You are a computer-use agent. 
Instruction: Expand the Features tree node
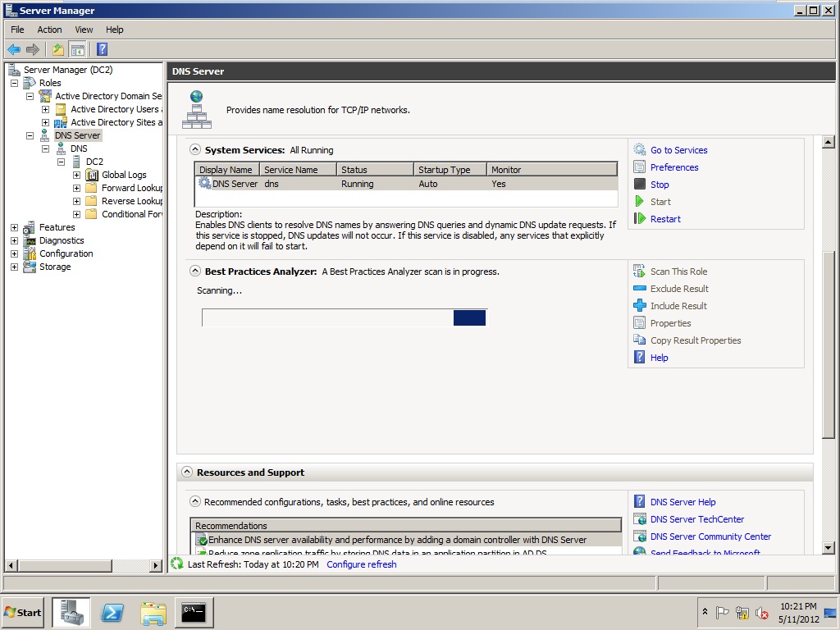(15, 228)
